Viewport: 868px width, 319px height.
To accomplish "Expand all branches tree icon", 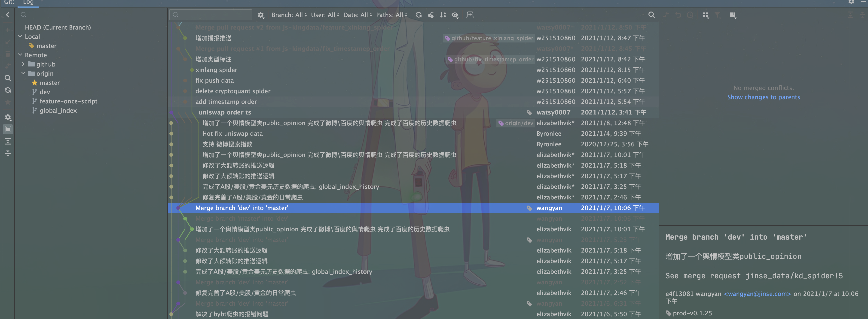I will [8, 141].
